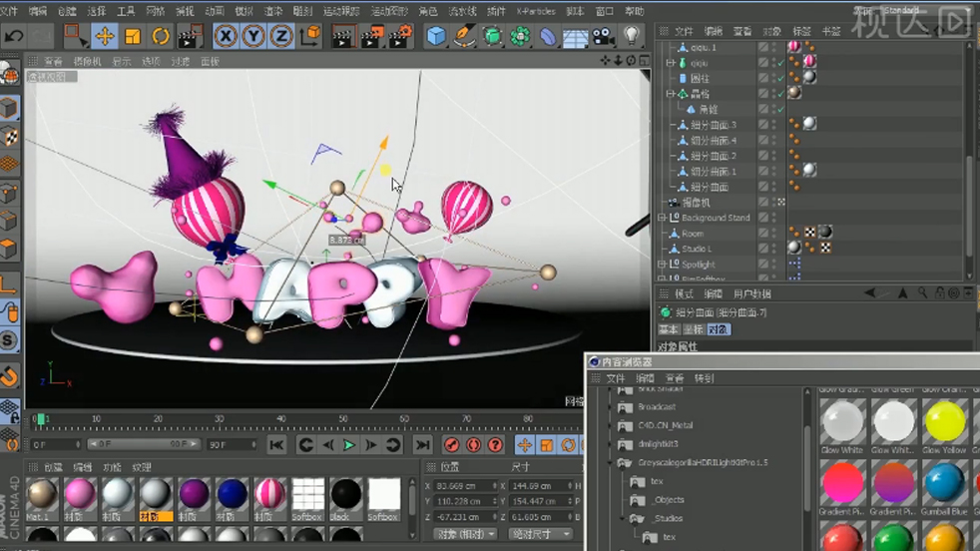Image resolution: width=980 pixels, height=551 pixels.
Task: Collapse the qiqiu object group
Action: tap(670, 63)
